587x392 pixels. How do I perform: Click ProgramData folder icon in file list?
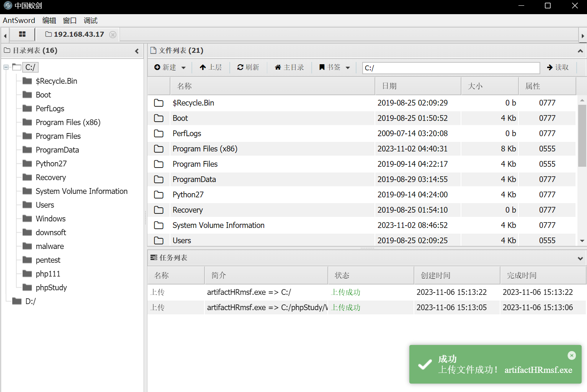[x=159, y=179]
